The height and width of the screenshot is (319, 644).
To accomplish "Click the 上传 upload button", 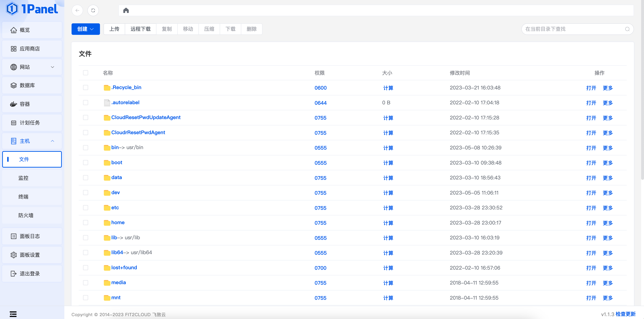I will pyautogui.click(x=114, y=29).
